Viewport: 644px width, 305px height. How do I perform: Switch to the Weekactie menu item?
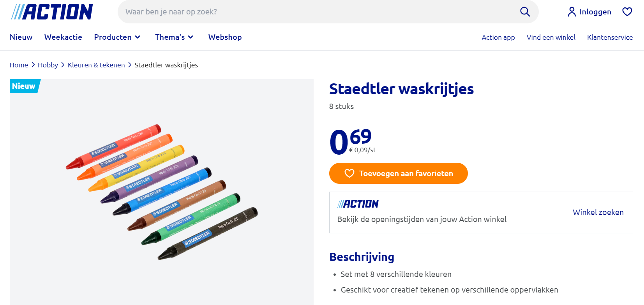tap(63, 37)
